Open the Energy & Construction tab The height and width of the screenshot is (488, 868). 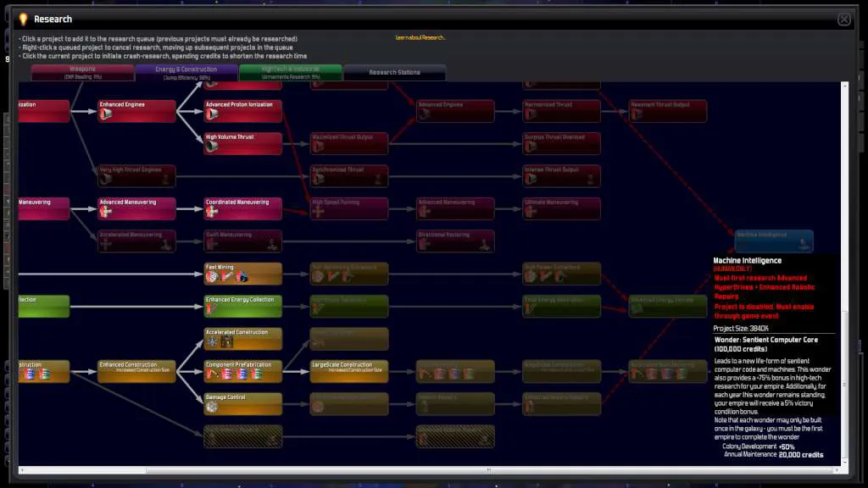point(186,73)
